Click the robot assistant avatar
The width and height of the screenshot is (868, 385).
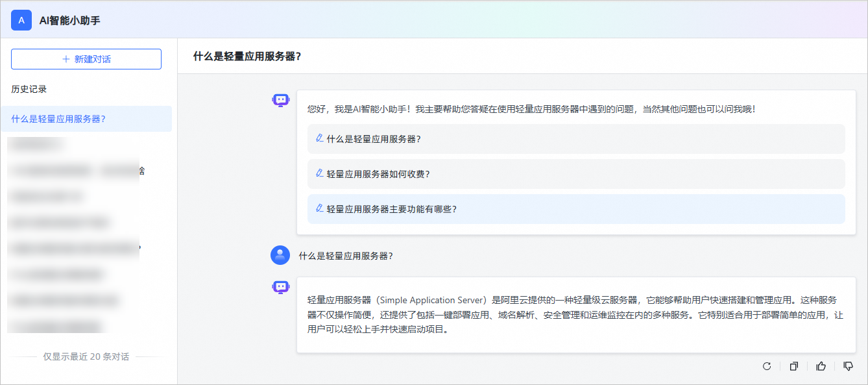[x=280, y=99]
